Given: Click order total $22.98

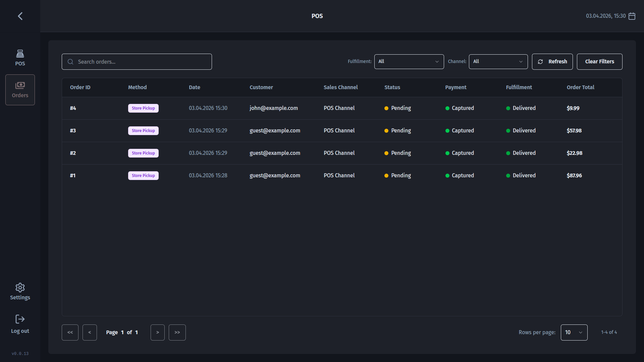Looking at the screenshot, I should coord(575,153).
